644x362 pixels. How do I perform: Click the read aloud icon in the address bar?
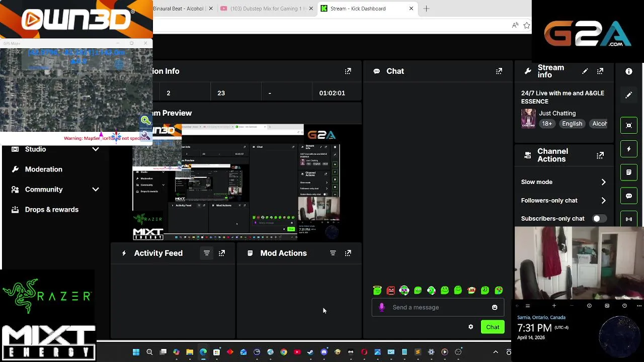click(515, 25)
